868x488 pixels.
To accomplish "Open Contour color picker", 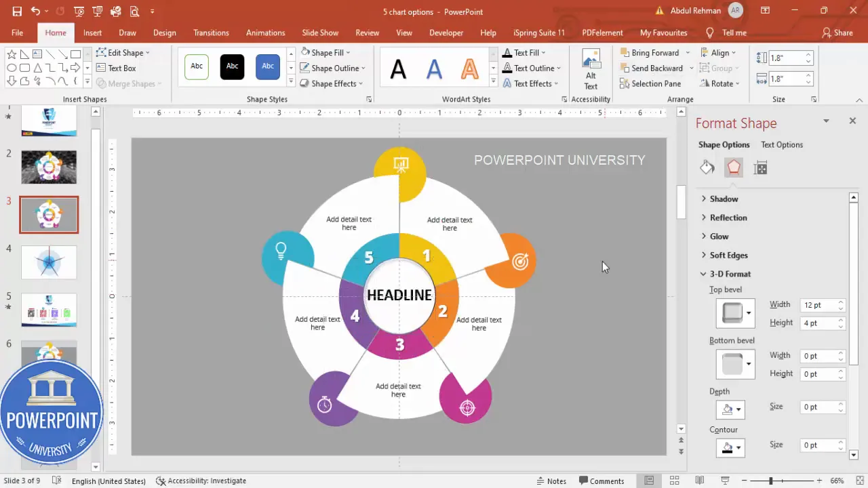I will click(730, 447).
